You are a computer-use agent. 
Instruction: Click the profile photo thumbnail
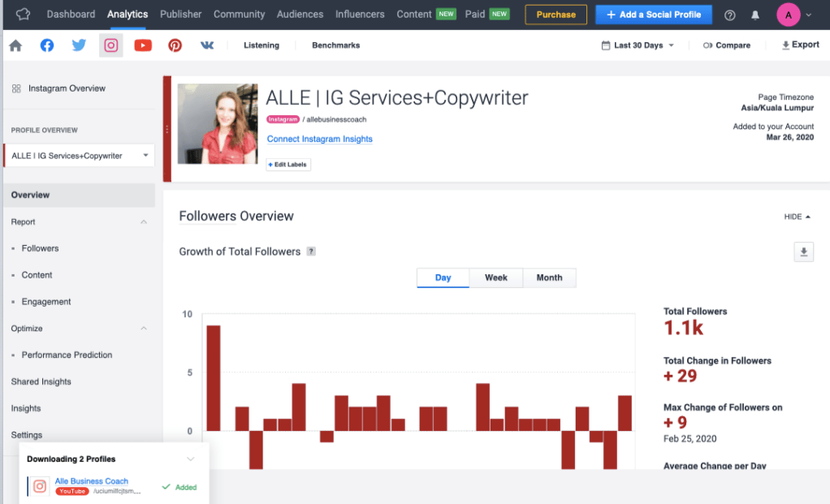point(218,124)
